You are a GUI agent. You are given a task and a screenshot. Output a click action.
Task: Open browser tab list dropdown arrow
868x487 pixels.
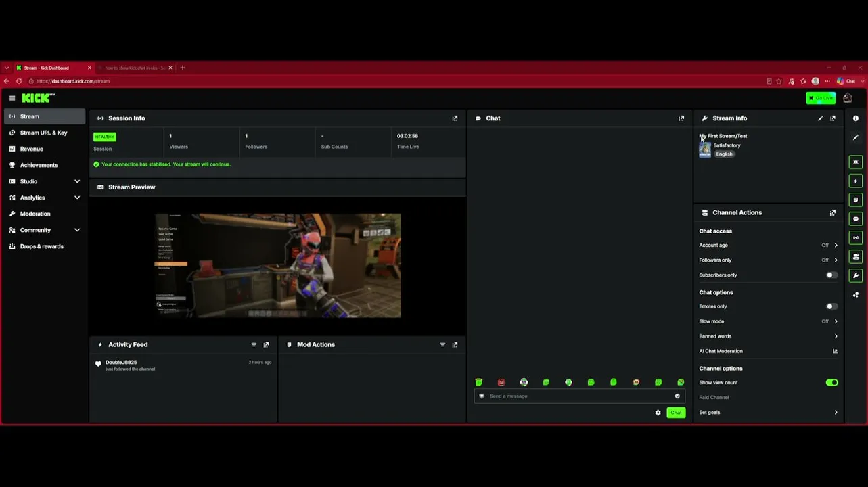[x=7, y=68]
